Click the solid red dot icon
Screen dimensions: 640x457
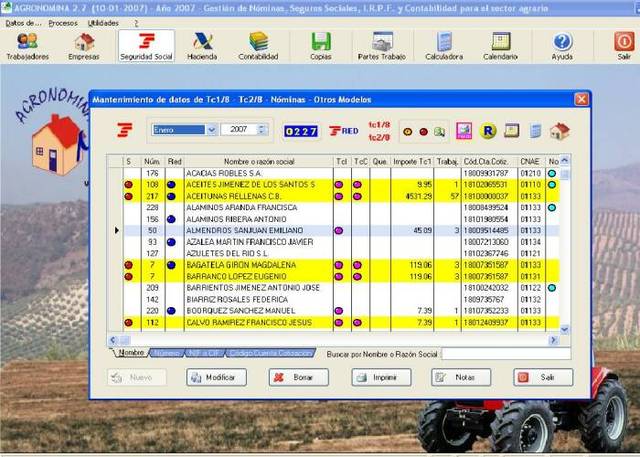(x=424, y=132)
